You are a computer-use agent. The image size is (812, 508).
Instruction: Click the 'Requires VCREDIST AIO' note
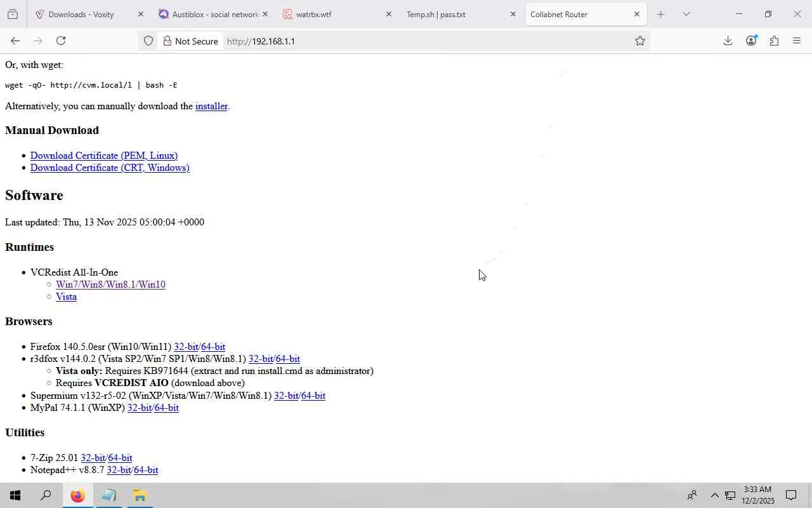click(150, 383)
